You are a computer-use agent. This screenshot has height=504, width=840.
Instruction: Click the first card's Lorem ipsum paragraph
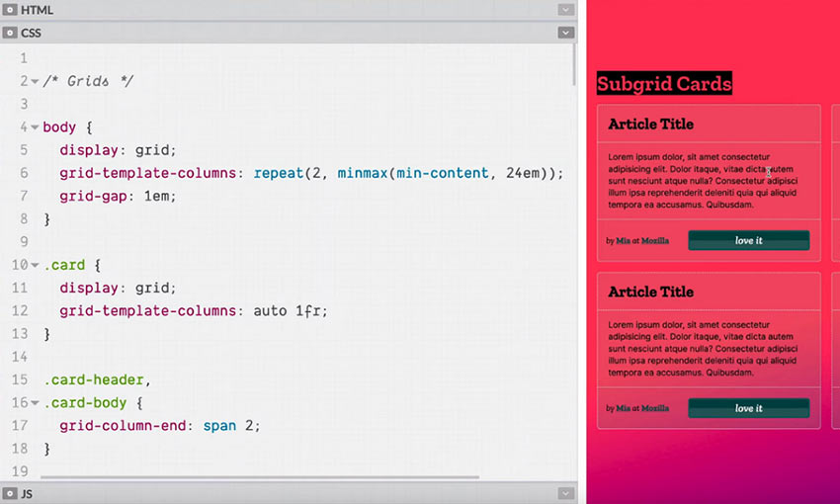point(703,181)
